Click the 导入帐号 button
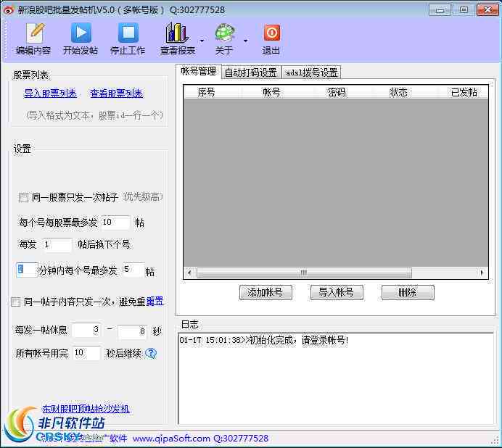Viewport: 502px width, 448px height. point(337,292)
